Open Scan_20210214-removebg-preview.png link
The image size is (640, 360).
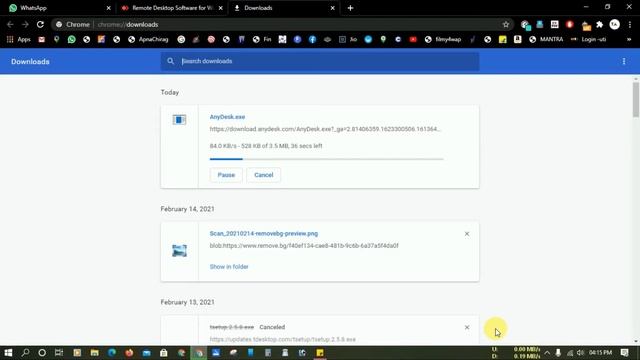pos(264,233)
